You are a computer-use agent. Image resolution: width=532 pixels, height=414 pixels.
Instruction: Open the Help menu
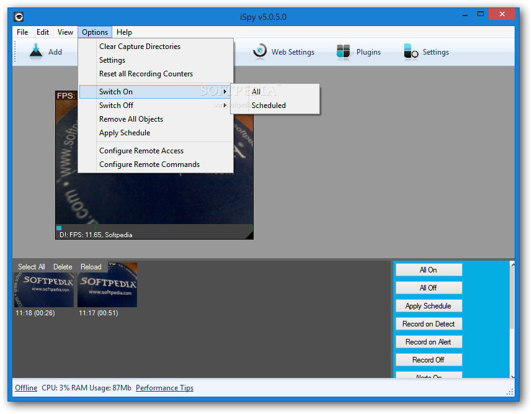[124, 32]
